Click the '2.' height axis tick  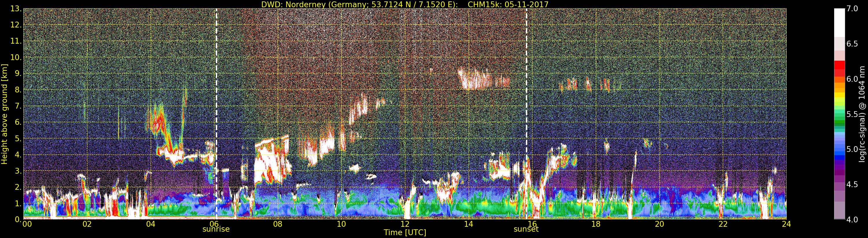(18, 187)
